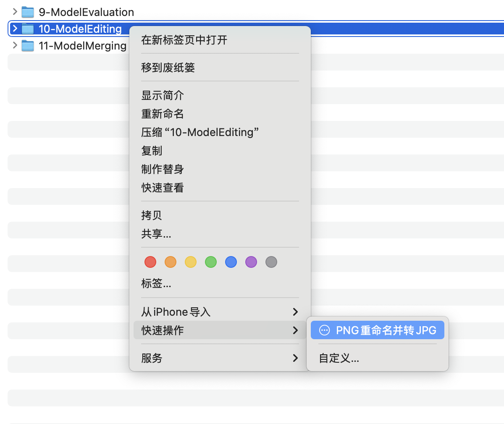The image size is (504, 424).
Task: Apply the gray color tag
Action: click(271, 262)
